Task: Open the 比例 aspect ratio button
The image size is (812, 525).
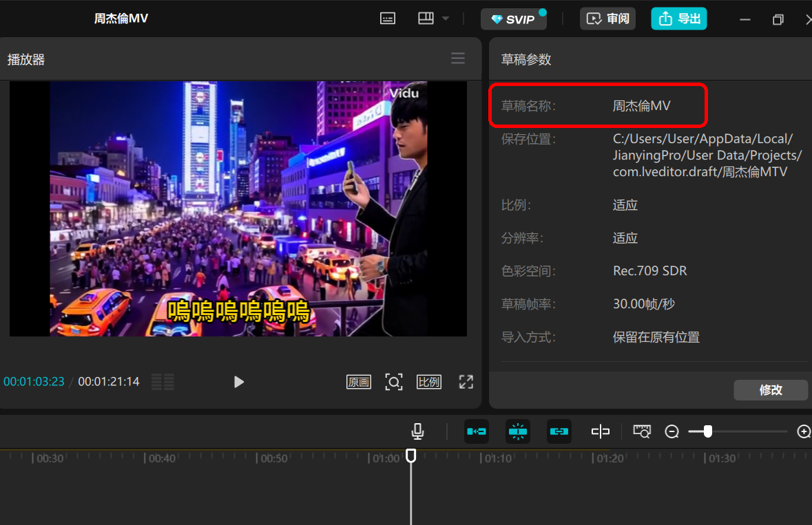Action: coord(429,383)
